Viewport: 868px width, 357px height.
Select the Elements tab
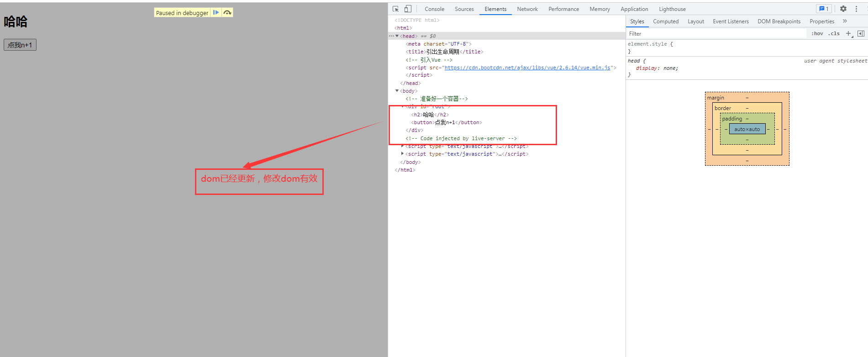point(495,9)
